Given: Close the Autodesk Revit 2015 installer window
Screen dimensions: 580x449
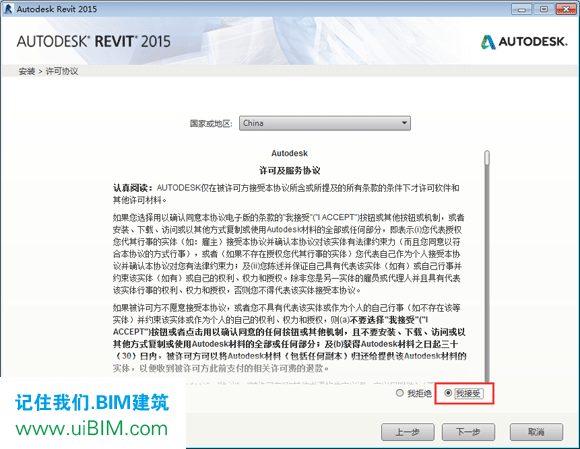Looking at the screenshot, I should (x=566, y=9).
